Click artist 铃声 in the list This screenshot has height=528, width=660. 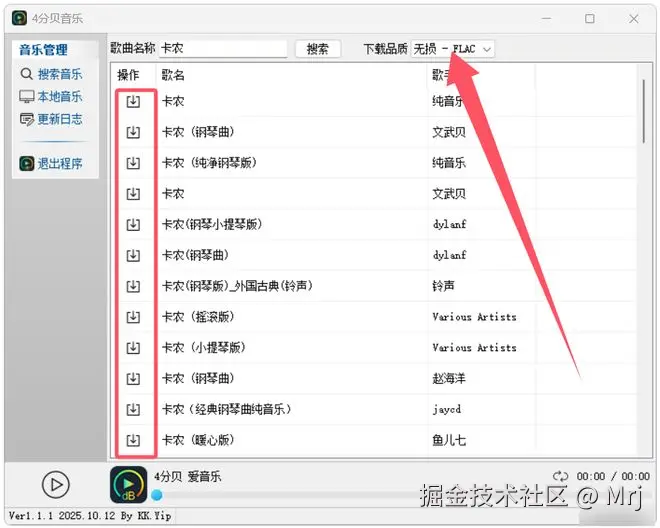[x=443, y=286]
